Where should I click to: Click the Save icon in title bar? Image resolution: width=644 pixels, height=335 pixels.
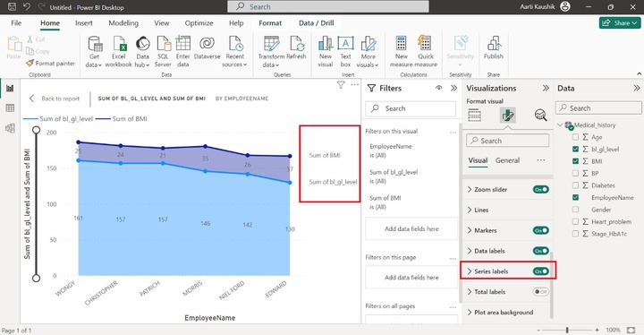12,6
